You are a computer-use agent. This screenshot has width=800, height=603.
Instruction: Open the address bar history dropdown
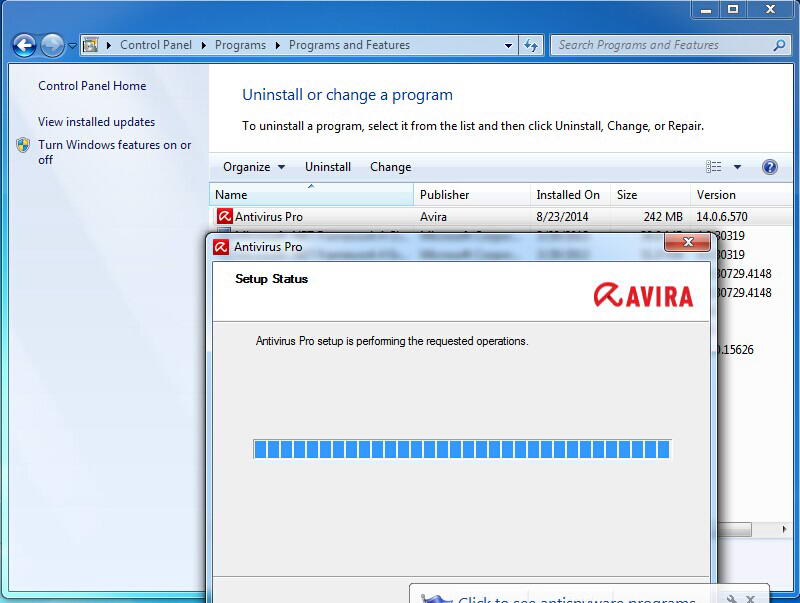(508, 45)
